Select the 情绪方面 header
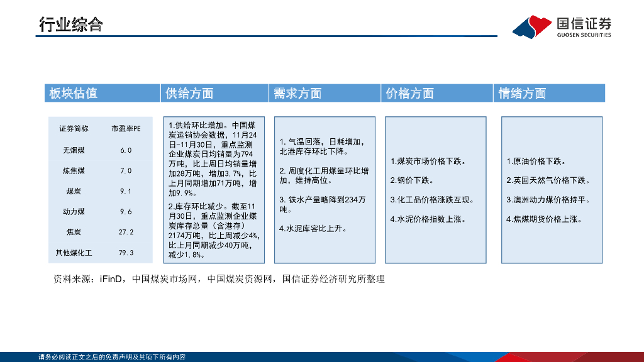 [x=549, y=93]
